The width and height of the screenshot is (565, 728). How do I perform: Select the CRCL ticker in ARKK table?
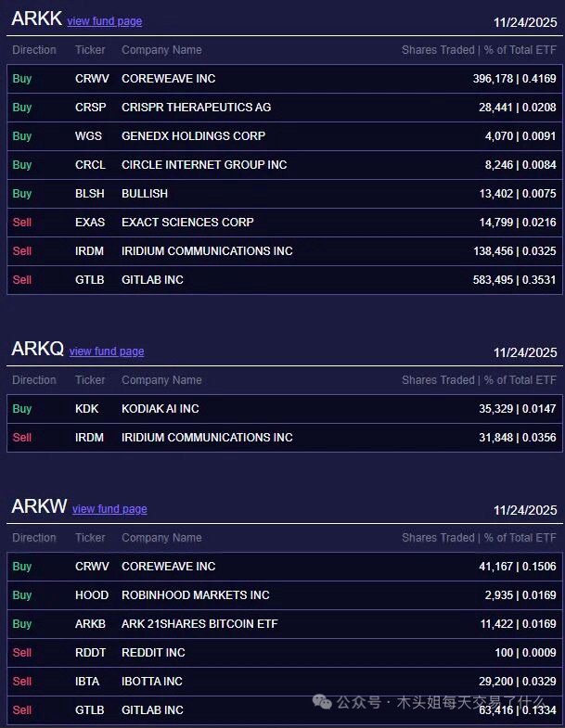click(90, 165)
